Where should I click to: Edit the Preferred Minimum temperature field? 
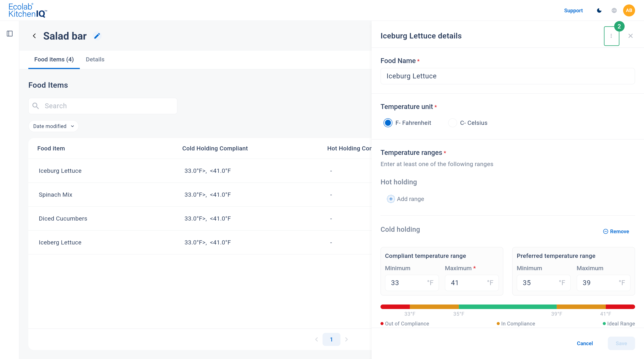[543, 283]
